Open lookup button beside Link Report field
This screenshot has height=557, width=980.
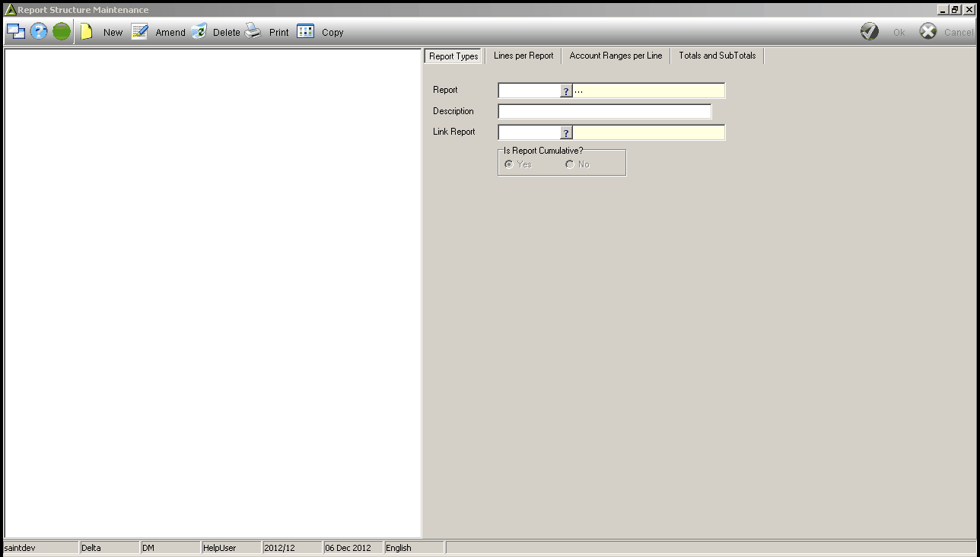pos(566,133)
